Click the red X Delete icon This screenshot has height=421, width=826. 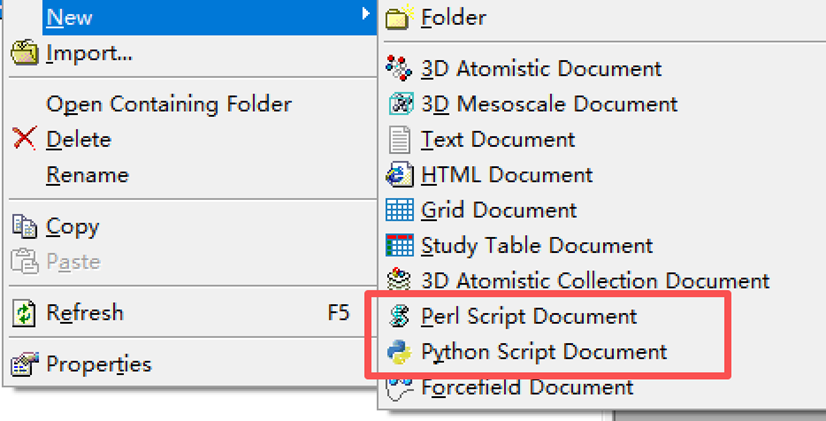(24, 139)
